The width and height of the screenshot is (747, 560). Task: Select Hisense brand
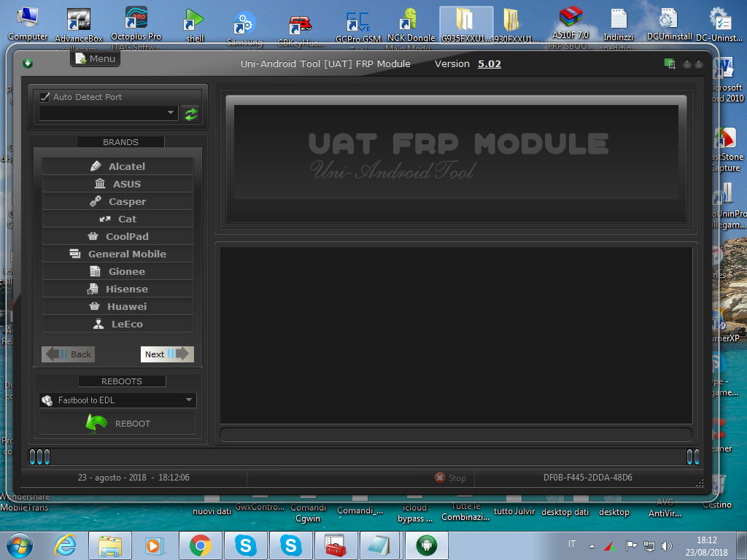pyautogui.click(x=117, y=289)
